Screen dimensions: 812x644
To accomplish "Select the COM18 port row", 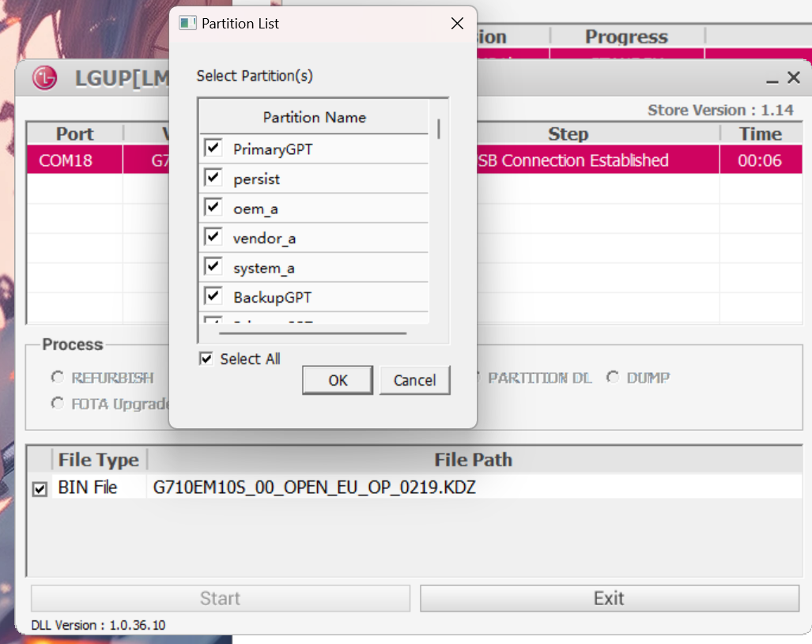I will (66, 160).
